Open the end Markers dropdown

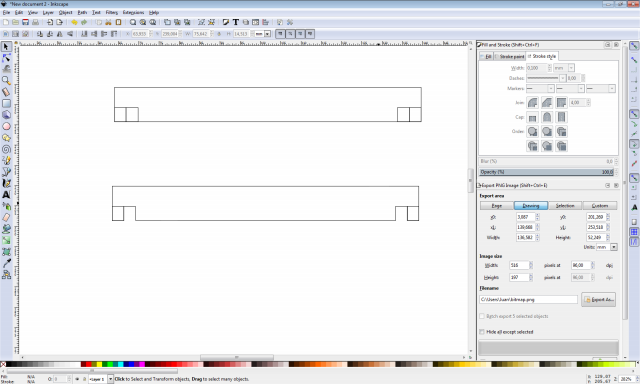(x=611, y=89)
